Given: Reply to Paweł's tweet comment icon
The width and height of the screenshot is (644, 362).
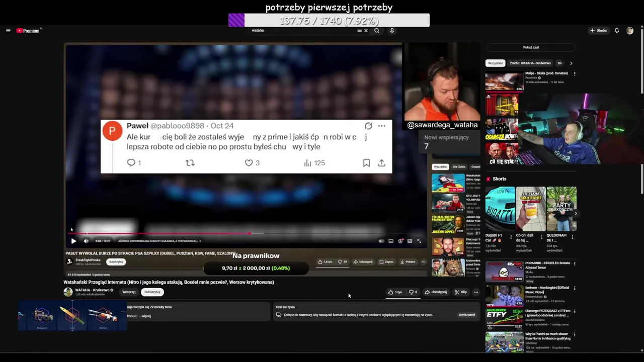Looking at the screenshot, I should pos(131,163).
